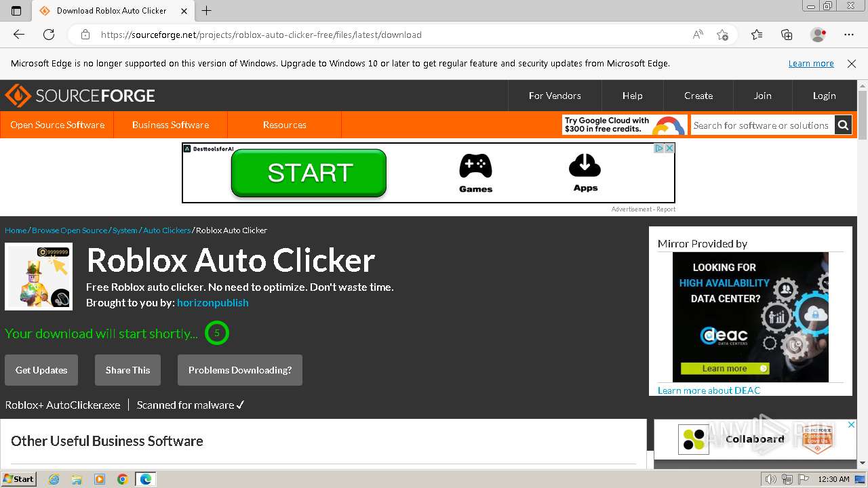The width and height of the screenshot is (868, 488).
Task: Click the Problems Downloading? button
Action: (x=240, y=370)
